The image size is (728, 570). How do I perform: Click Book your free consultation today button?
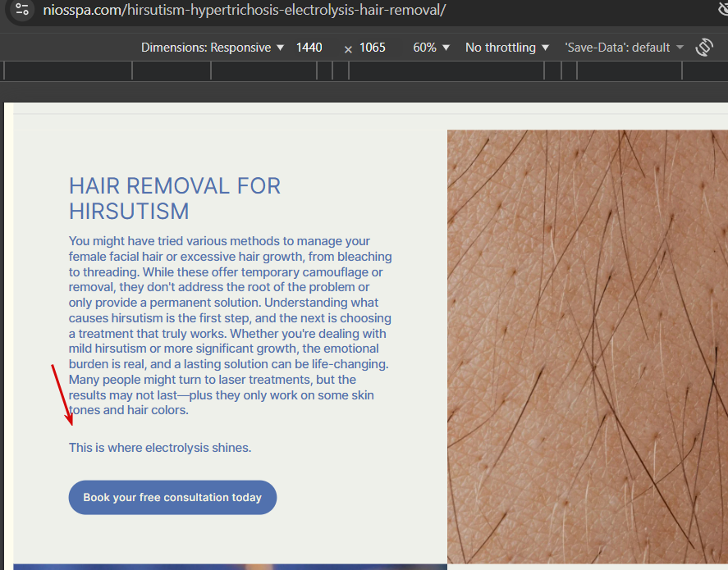click(172, 497)
